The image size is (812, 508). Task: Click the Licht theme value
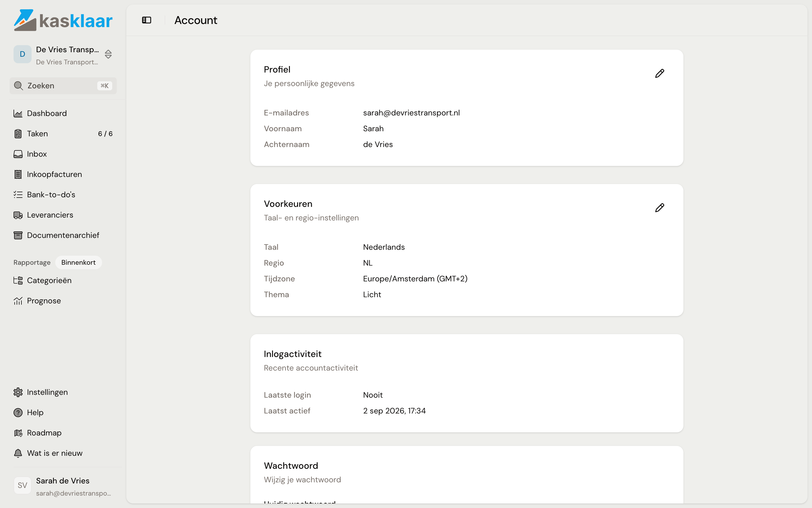tap(372, 295)
